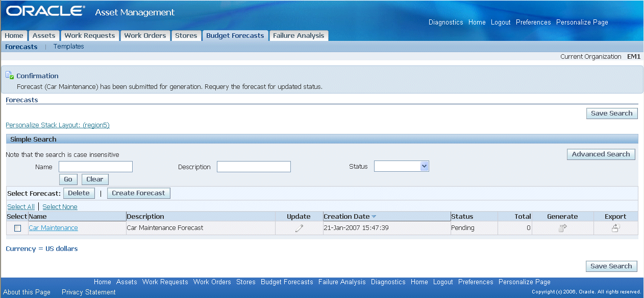Click the Export icon for Car Maintenance
The width and height of the screenshot is (644, 298).
pos(615,228)
